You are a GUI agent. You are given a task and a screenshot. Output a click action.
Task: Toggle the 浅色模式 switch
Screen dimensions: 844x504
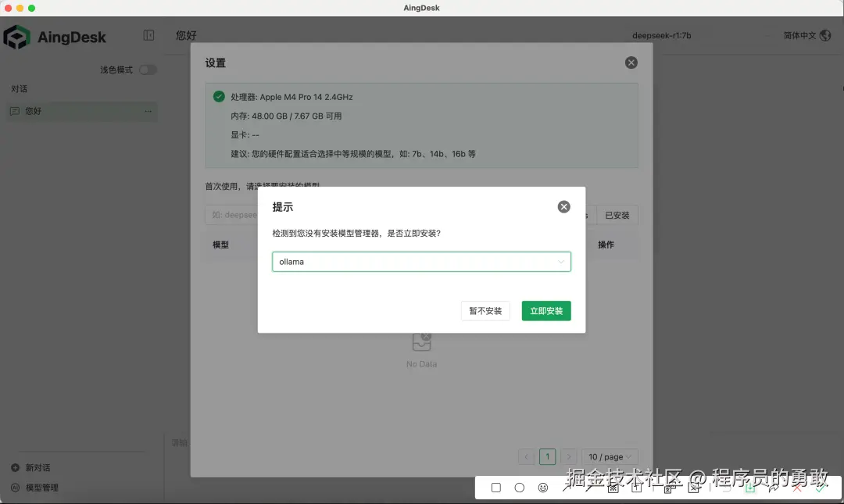pos(148,70)
